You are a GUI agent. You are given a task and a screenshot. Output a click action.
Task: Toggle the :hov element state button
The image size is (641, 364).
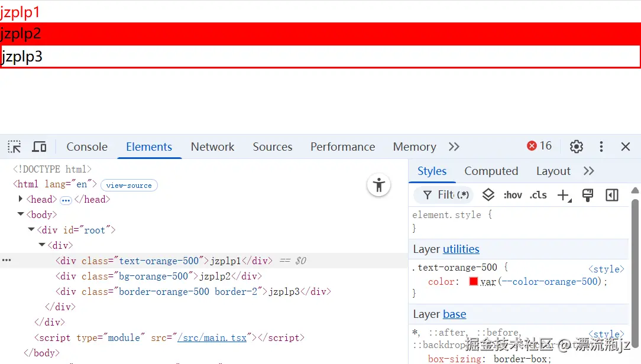(x=513, y=195)
